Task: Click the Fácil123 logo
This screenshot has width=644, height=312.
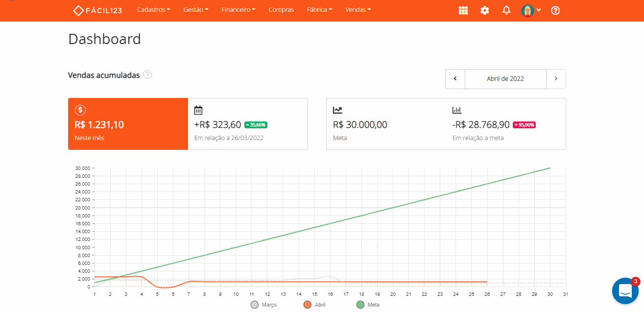Action: [97, 10]
